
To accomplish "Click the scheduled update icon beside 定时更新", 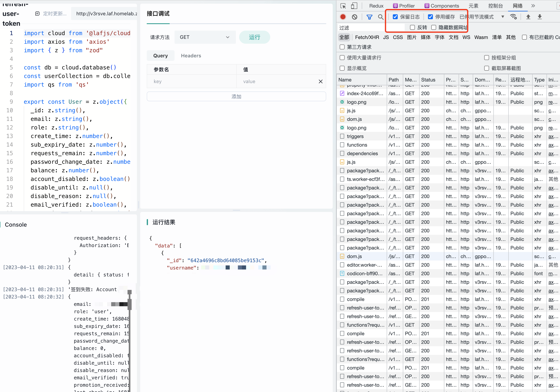I will [x=37, y=14].
